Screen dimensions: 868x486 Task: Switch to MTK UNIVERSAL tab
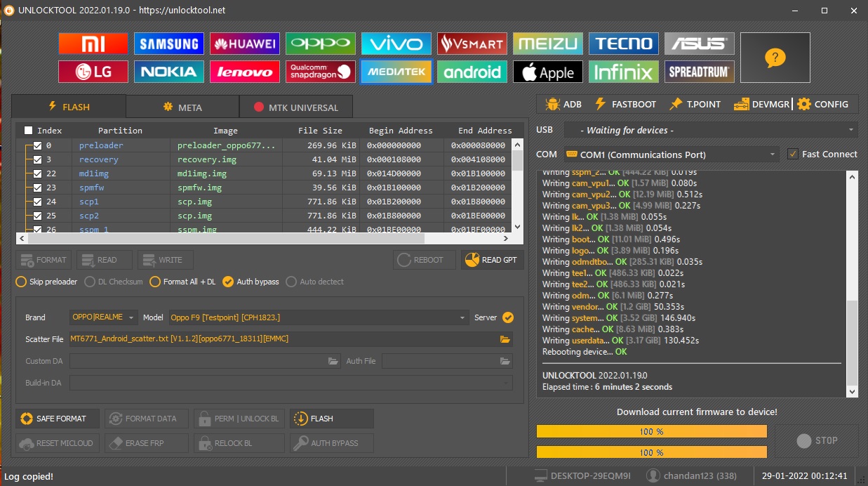click(x=296, y=107)
